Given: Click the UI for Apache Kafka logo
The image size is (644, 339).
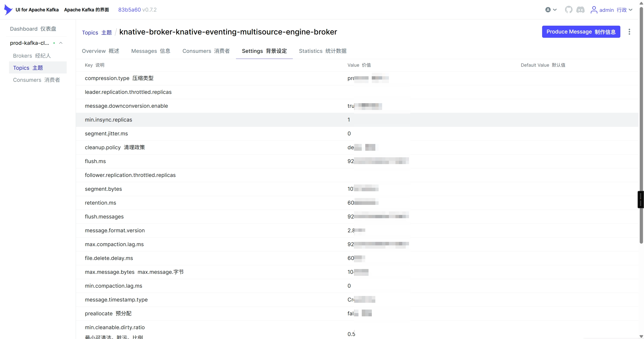Looking at the screenshot, I should (x=8, y=10).
